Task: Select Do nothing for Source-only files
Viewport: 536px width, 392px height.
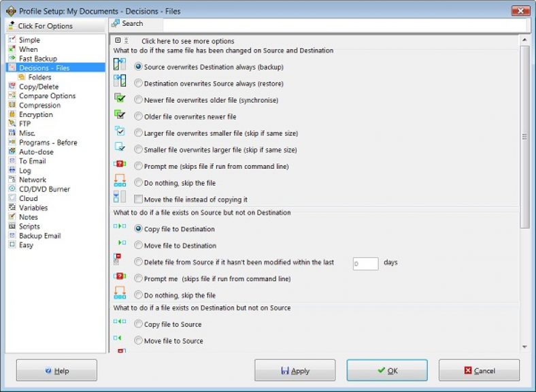Action: [x=138, y=295]
